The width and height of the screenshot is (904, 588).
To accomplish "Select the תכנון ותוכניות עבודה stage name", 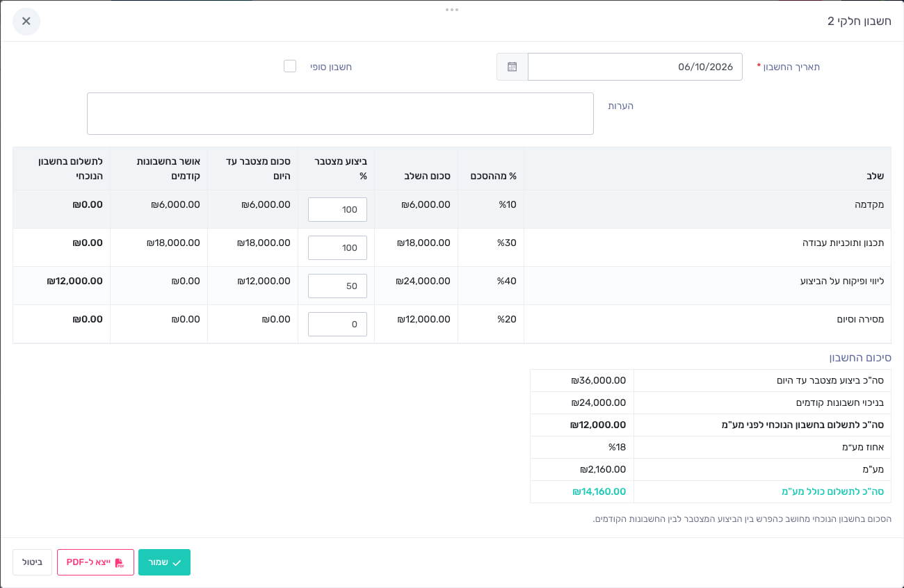I will [844, 243].
